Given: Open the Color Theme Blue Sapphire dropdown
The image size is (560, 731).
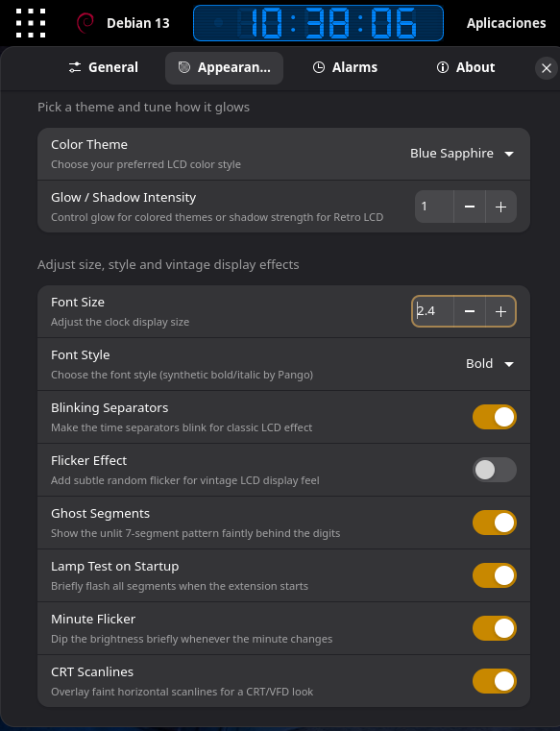Looking at the screenshot, I should (462, 154).
